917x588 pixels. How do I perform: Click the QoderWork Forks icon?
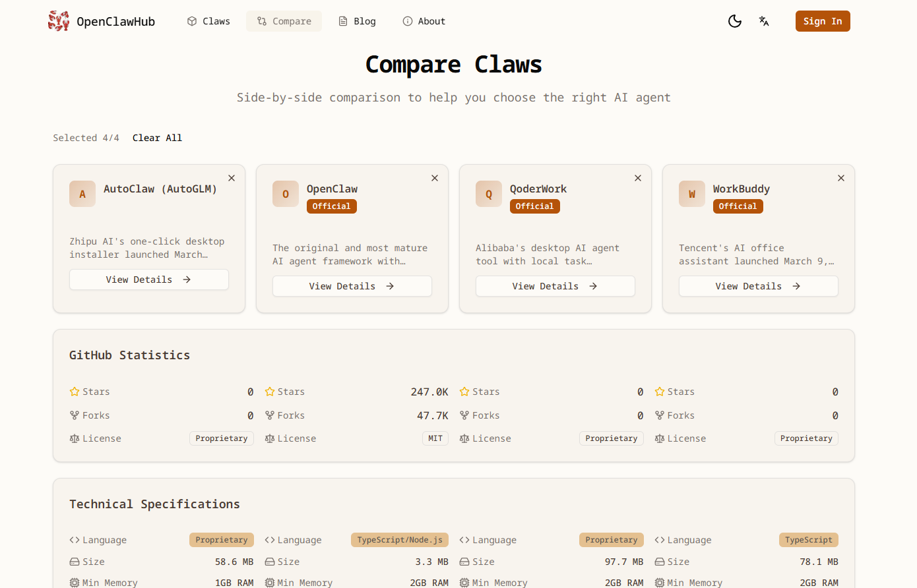pos(464,415)
